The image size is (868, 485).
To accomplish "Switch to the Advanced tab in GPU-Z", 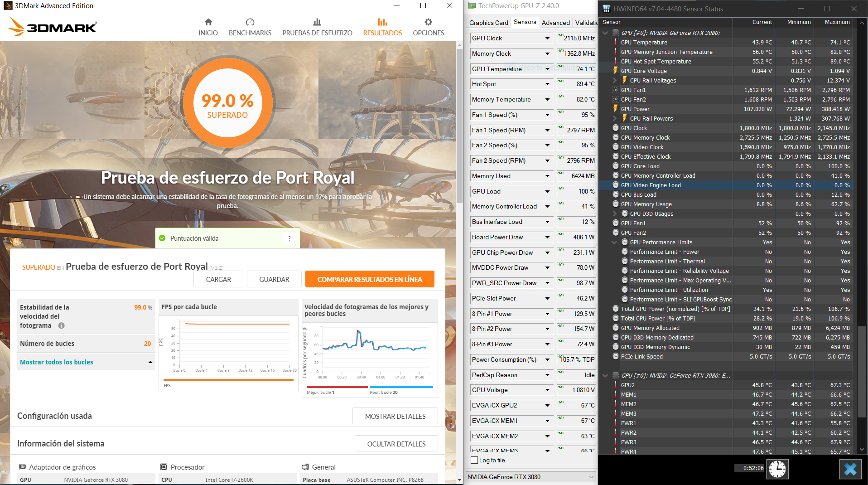I will tap(555, 23).
